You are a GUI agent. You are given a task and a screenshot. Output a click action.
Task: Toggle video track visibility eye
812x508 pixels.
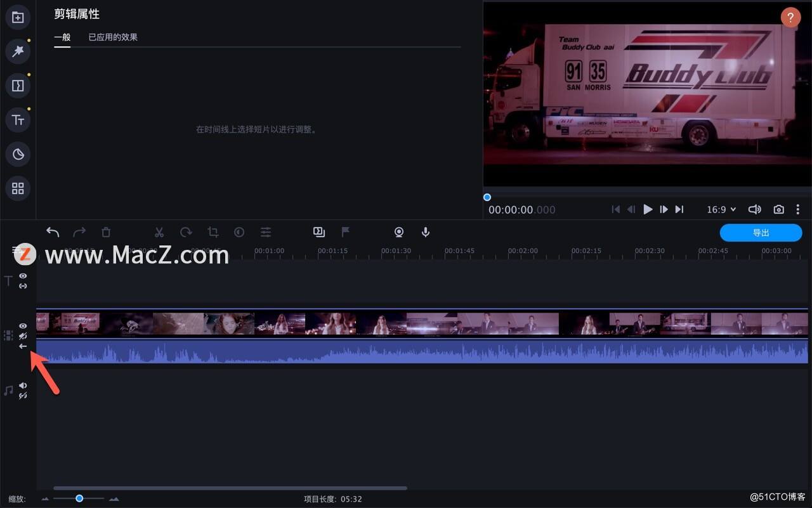23,326
